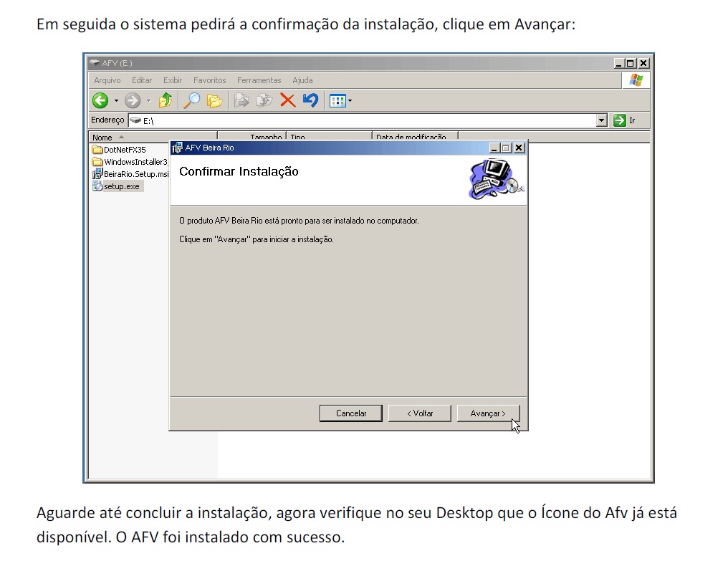
Task: Sort by Data de modificação column
Action: (x=415, y=137)
